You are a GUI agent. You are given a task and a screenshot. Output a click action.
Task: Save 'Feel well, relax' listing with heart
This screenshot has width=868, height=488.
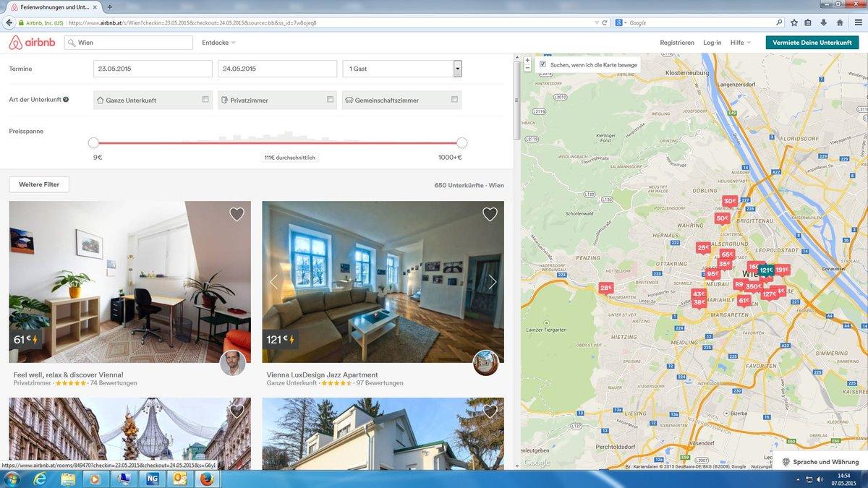(x=237, y=214)
